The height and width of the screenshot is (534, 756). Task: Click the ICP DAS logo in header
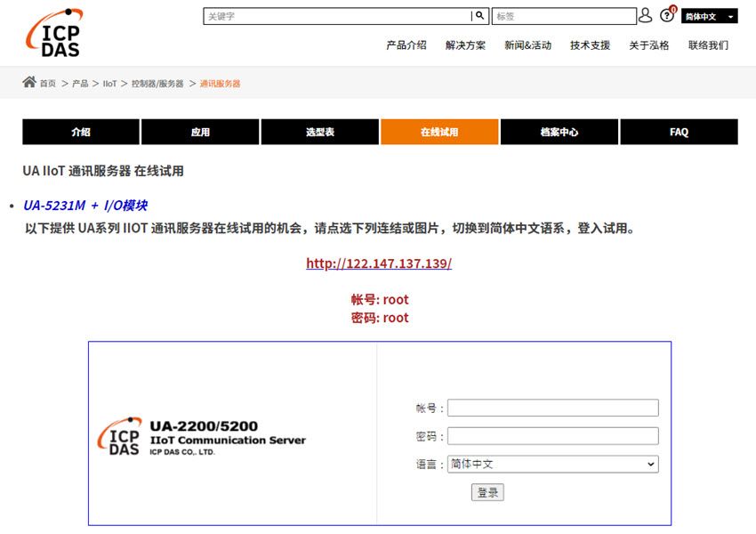click(x=54, y=33)
